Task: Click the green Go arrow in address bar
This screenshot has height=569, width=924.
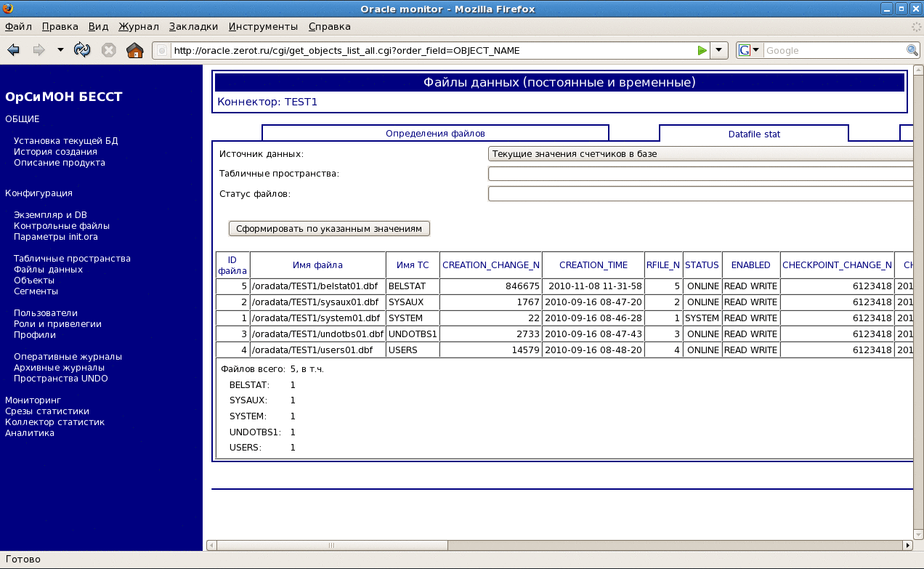Action: [702, 50]
